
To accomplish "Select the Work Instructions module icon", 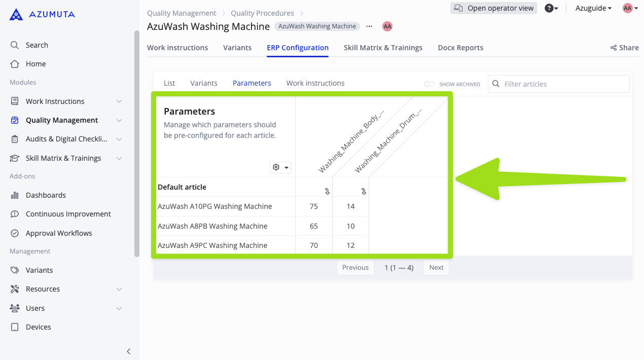I will [15, 101].
